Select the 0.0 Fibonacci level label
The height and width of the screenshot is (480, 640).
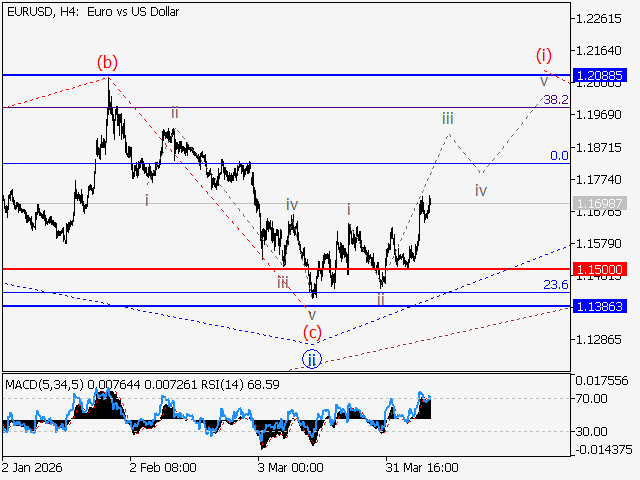pos(559,156)
